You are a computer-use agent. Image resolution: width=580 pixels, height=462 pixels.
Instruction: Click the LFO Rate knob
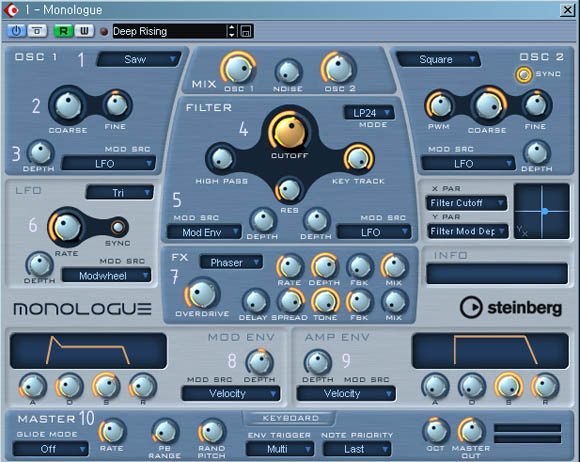point(66,227)
